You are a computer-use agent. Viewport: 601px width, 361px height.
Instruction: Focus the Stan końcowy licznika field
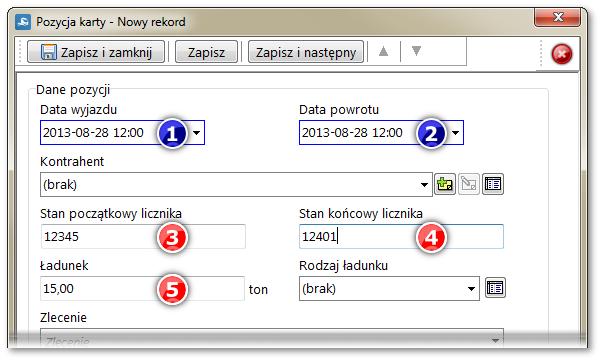click(x=401, y=236)
